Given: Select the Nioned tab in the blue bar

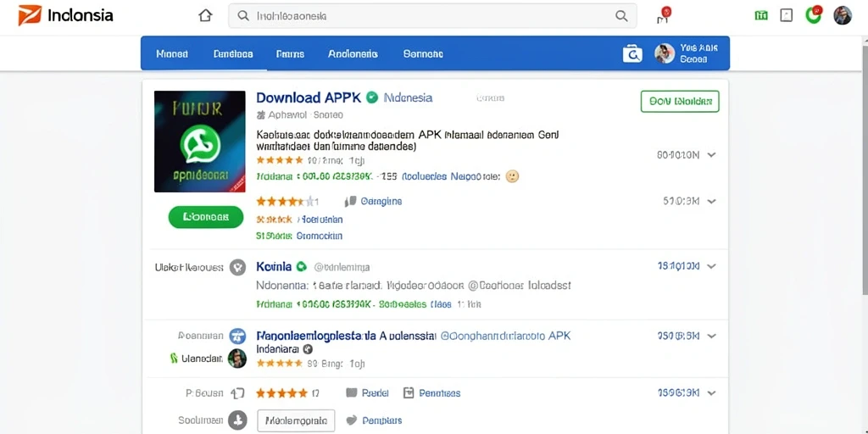Looking at the screenshot, I should [x=172, y=54].
